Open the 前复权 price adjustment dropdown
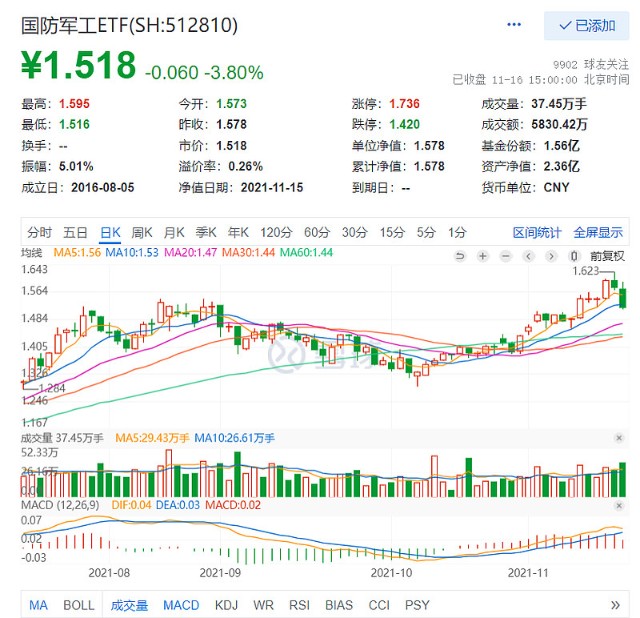Screen dimensions: 640x618 click(x=606, y=256)
